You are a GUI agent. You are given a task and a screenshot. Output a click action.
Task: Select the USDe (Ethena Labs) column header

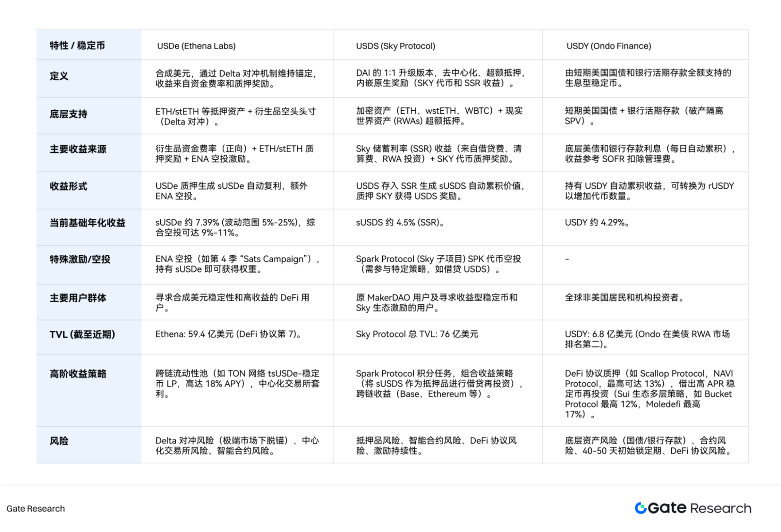pos(196,46)
